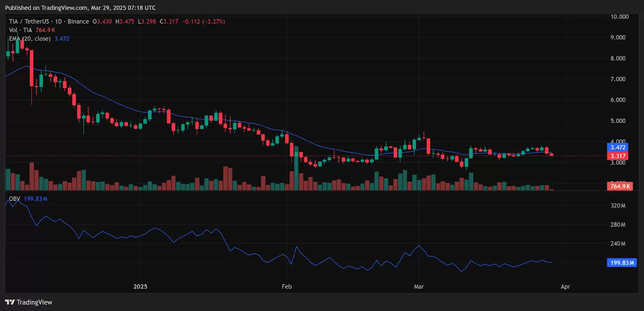The width and height of the screenshot is (644, 311).
Task: Select the OBV indicator legend label
Action: [x=14, y=199]
